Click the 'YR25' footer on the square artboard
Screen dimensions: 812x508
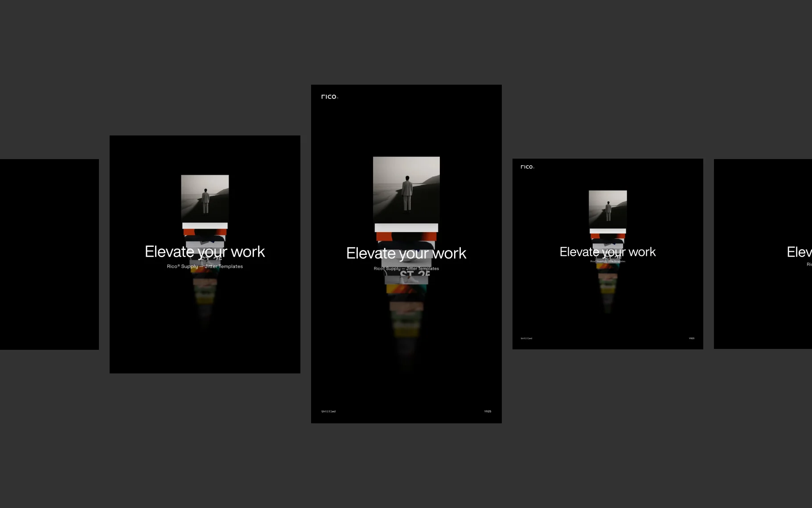point(691,338)
